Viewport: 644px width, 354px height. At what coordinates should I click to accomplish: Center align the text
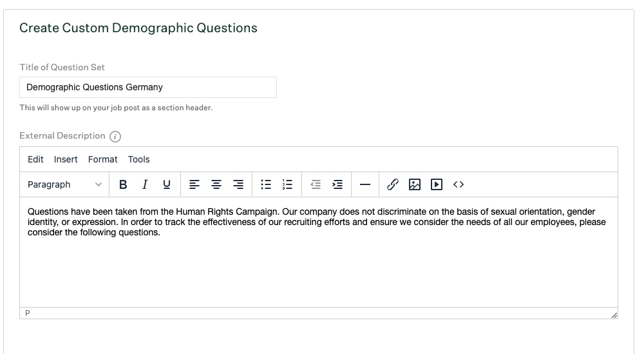point(216,184)
